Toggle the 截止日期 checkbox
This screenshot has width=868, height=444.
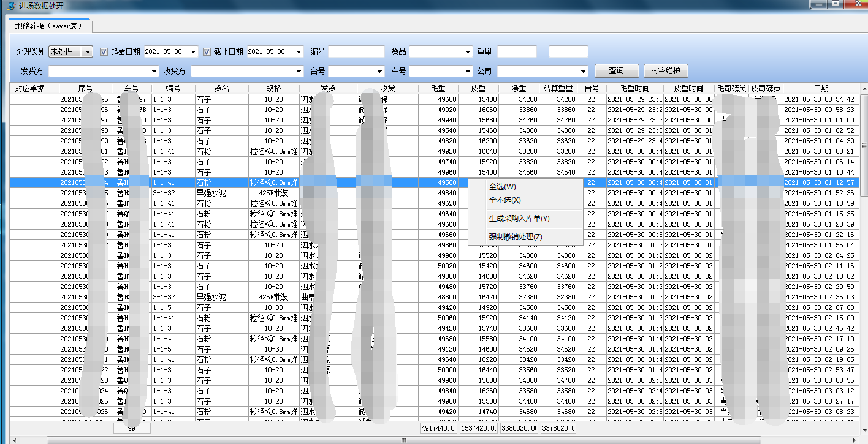[207, 52]
